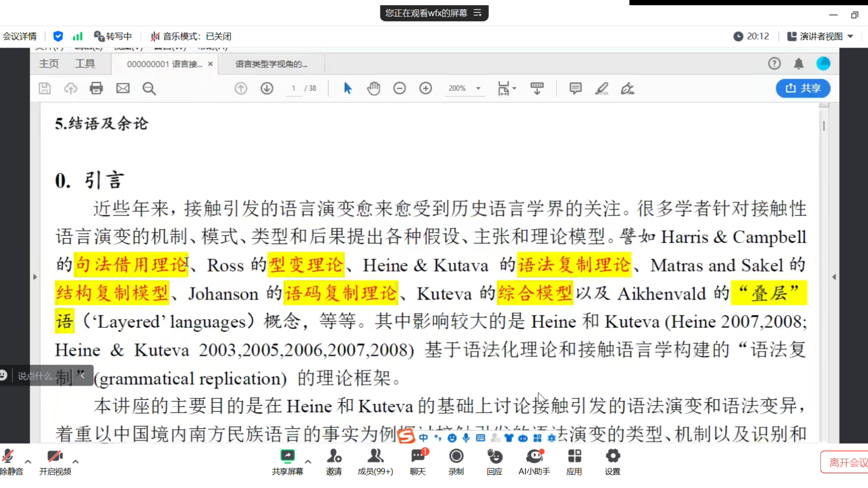Switch to the 工具 tab
Viewport: 868px width, 488px height.
[x=85, y=64]
